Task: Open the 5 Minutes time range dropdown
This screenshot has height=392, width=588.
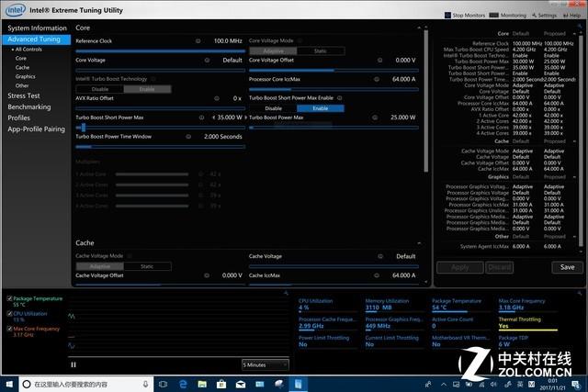Action: pos(266,364)
